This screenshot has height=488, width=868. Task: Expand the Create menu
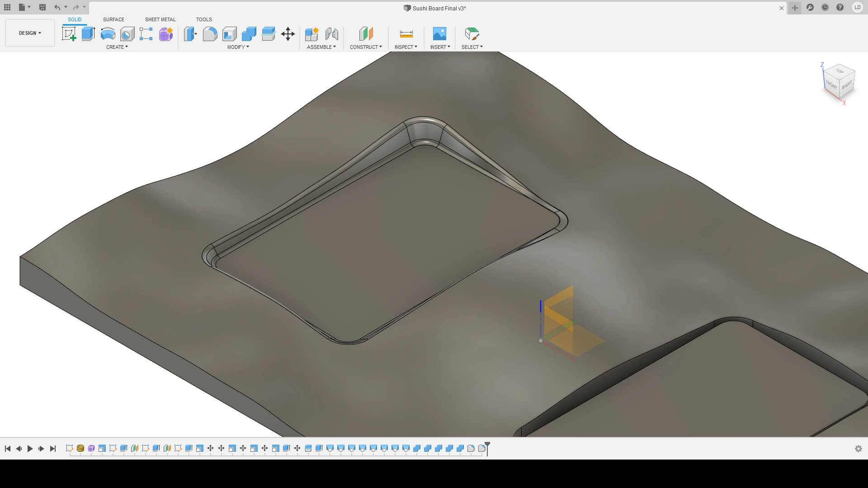[x=117, y=47]
